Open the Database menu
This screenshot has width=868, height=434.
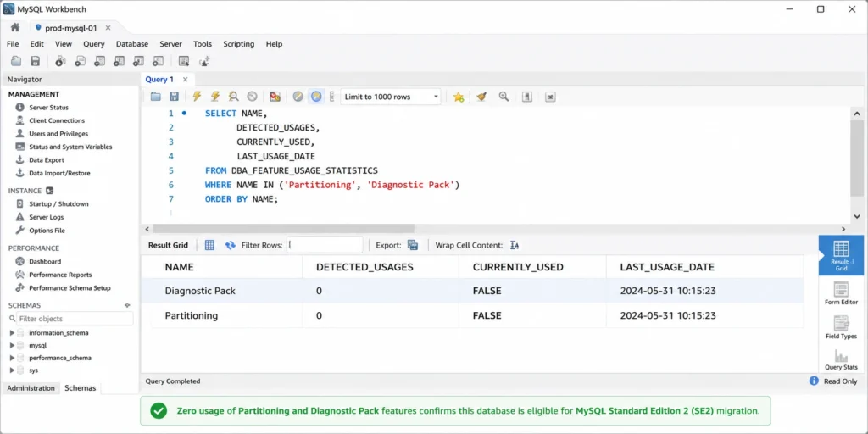pos(131,44)
